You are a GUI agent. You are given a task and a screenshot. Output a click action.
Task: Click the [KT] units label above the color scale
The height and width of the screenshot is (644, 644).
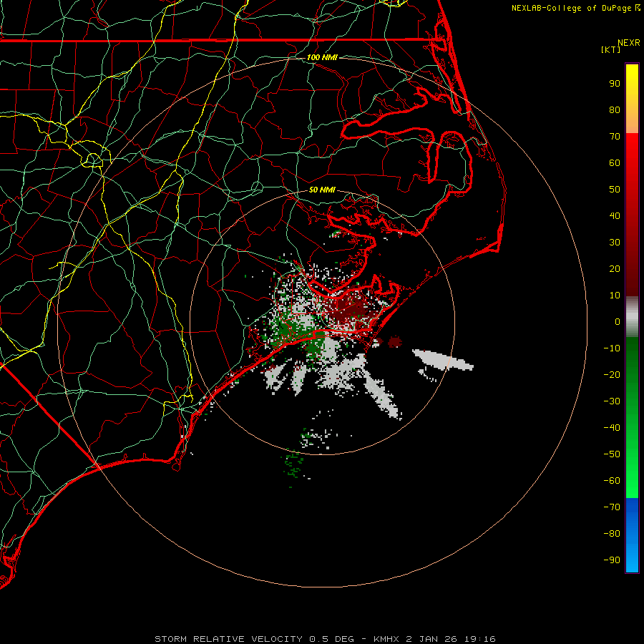(x=611, y=49)
